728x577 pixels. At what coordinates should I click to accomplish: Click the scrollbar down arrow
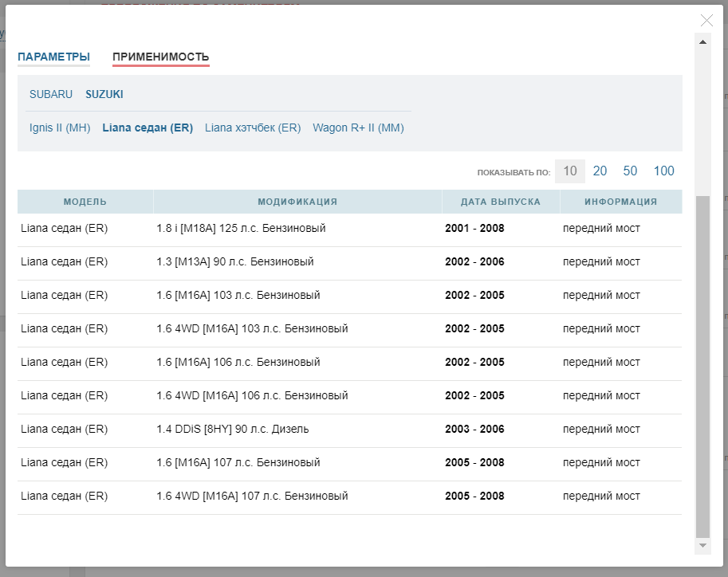pyautogui.click(x=702, y=546)
